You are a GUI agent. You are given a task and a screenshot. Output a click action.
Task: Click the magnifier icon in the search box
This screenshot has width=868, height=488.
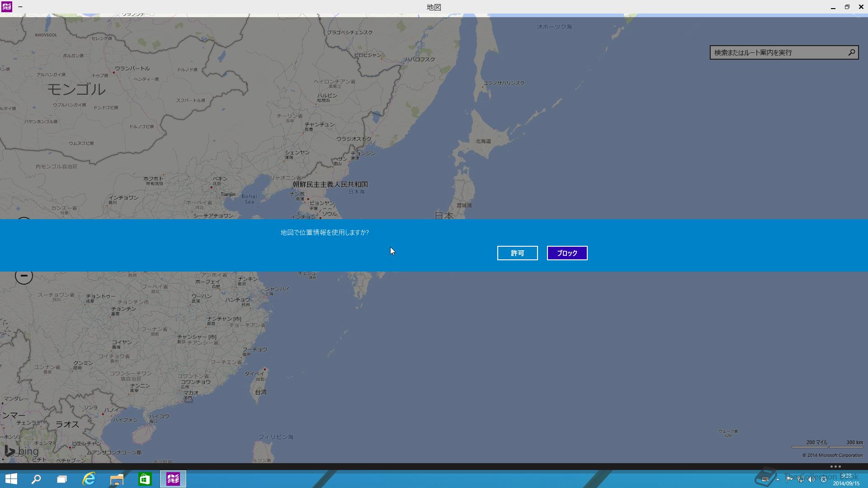(851, 52)
